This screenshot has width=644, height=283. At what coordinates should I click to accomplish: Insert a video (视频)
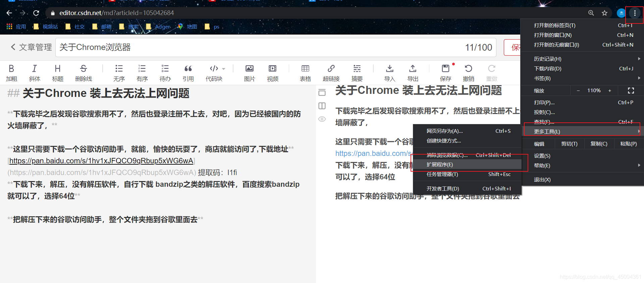pyautogui.click(x=273, y=73)
